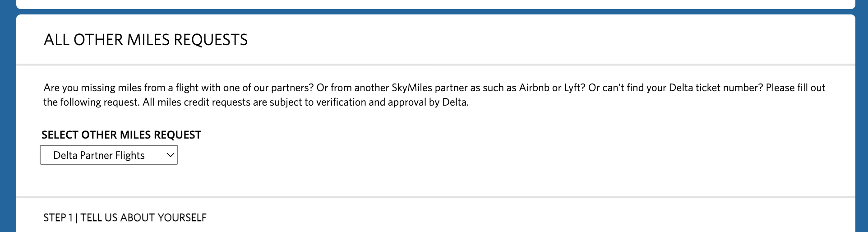This screenshot has height=232, width=868.
Task: Click the phrase "the following request"
Action: (x=90, y=102)
